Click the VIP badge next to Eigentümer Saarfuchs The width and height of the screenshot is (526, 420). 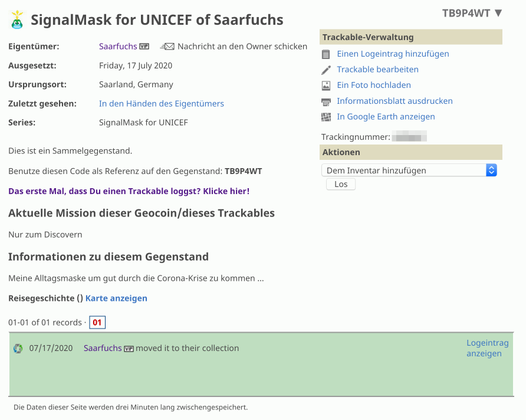[x=144, y=46]
